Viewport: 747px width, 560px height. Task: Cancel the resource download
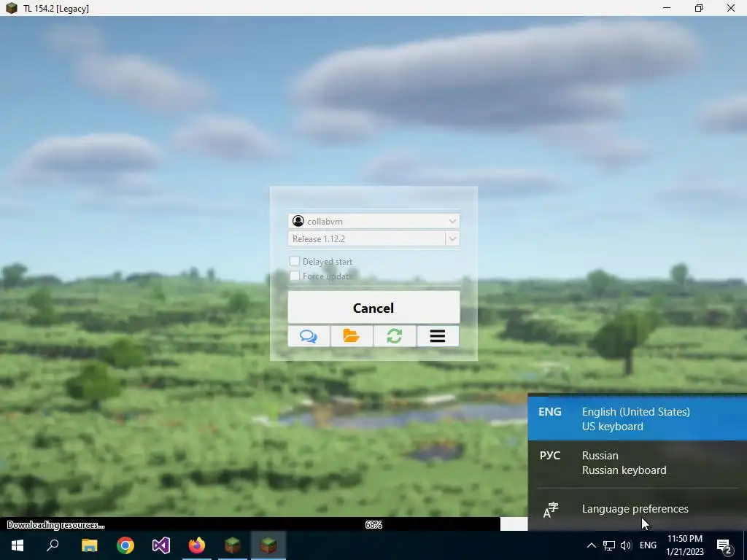click(x=374, y=308)
